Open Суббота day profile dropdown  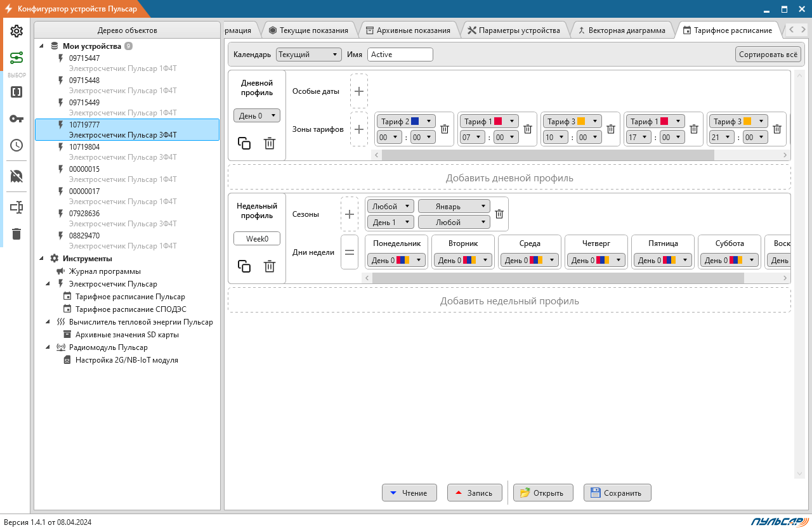coord(730,260)
